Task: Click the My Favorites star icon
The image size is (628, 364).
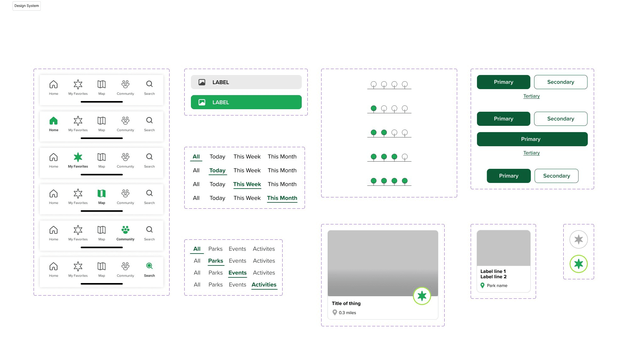Action: tap(78, 84)
